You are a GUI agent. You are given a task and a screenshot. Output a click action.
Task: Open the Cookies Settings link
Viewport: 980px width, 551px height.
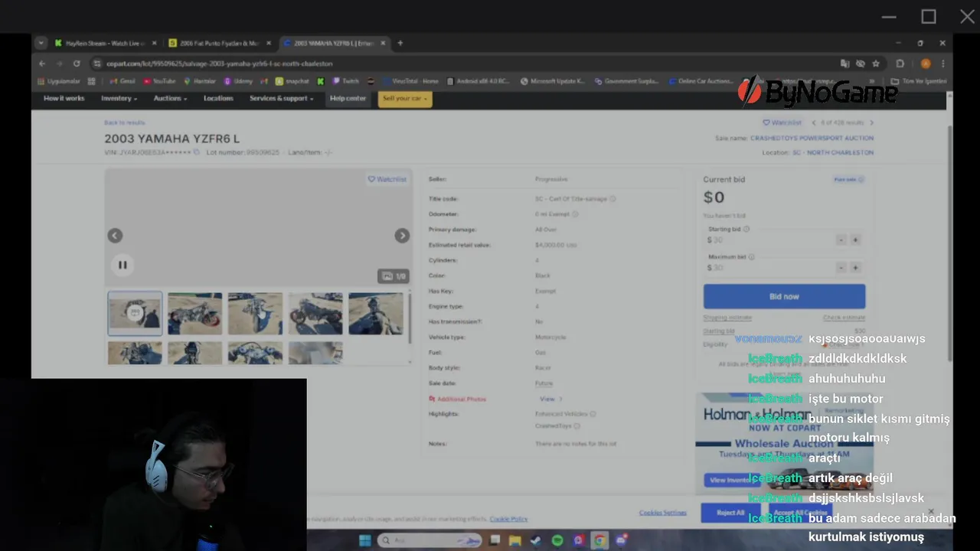tap(663, 513)
